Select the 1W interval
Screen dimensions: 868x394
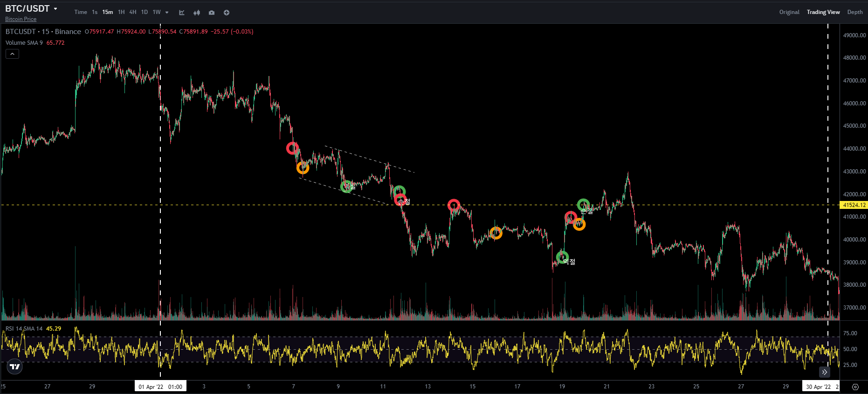pyautogui.click(x=157, y=12)
